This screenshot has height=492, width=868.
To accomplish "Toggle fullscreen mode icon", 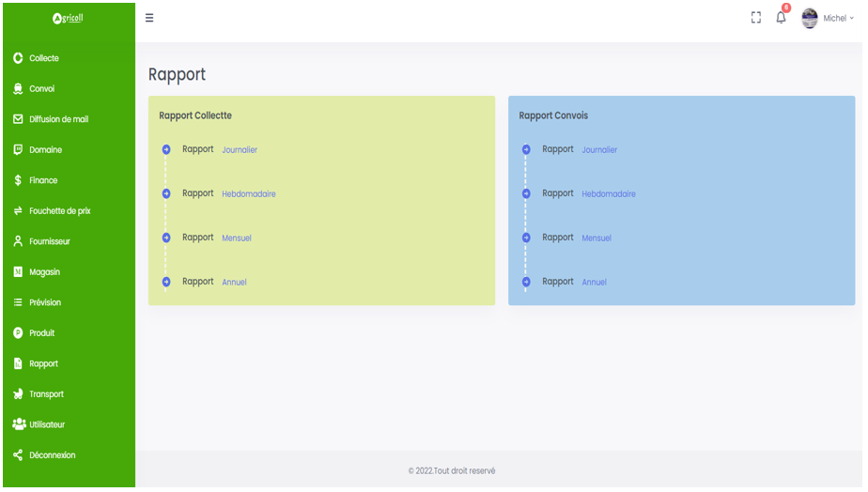I will (755, 18).
